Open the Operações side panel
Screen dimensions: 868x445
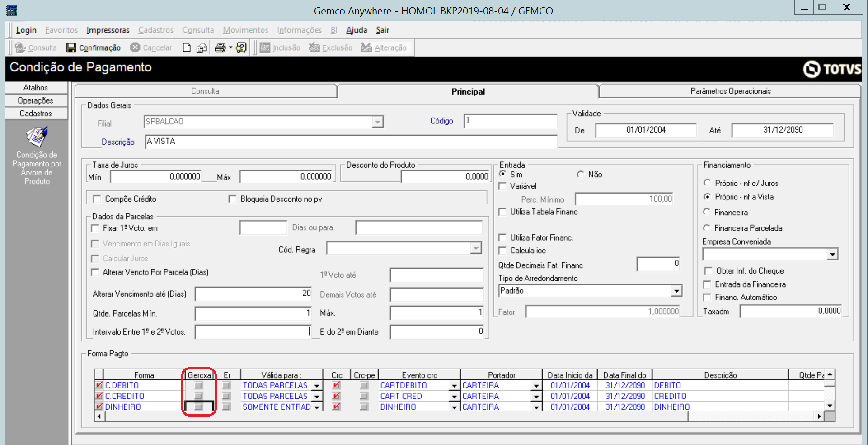coord(36,100)
